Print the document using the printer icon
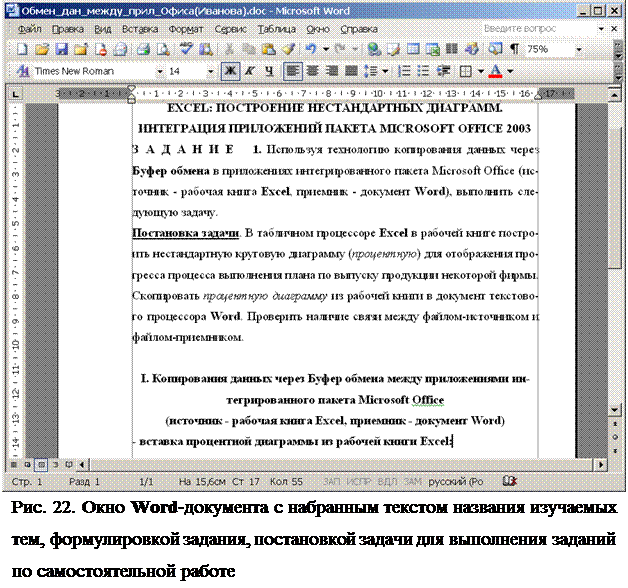628x588 pixels. 143,49
